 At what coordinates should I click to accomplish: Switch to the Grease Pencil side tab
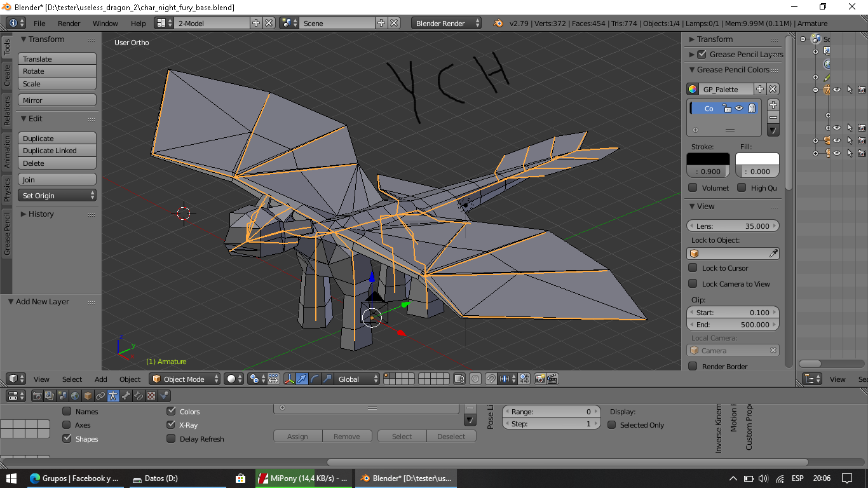click(x=7, y=234)
